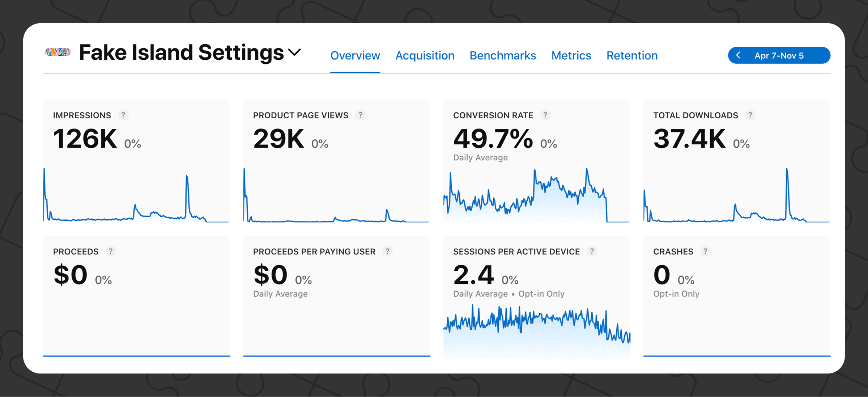868x397 pixels.
Task: Click the active Overview tab
Action: tap(355, 55)
